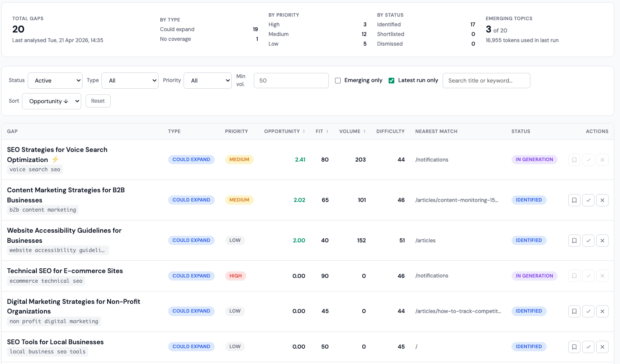Approve the Voice Search Optimization row checkmark

[588, 160]
